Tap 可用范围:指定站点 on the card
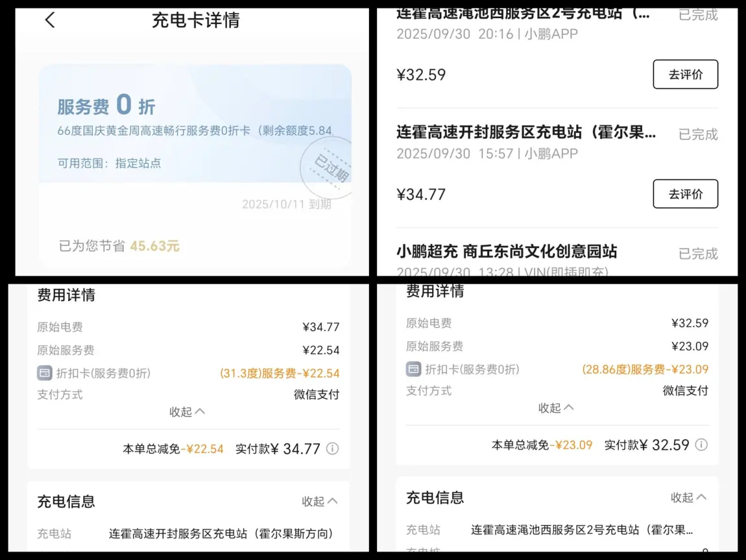Image resolution: width=746 pixels, height=560 pixels. pyautogui.click(x=109, y=164)
